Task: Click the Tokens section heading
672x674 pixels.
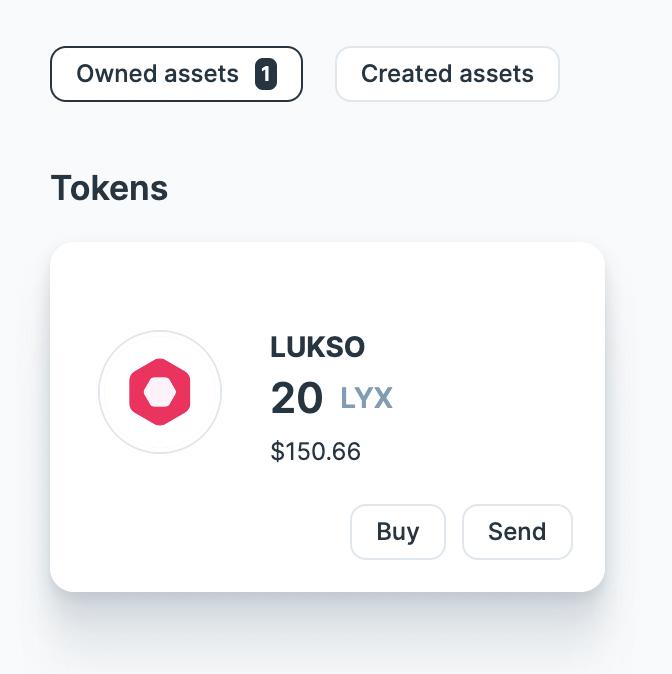Action: [x=109, y=188]
